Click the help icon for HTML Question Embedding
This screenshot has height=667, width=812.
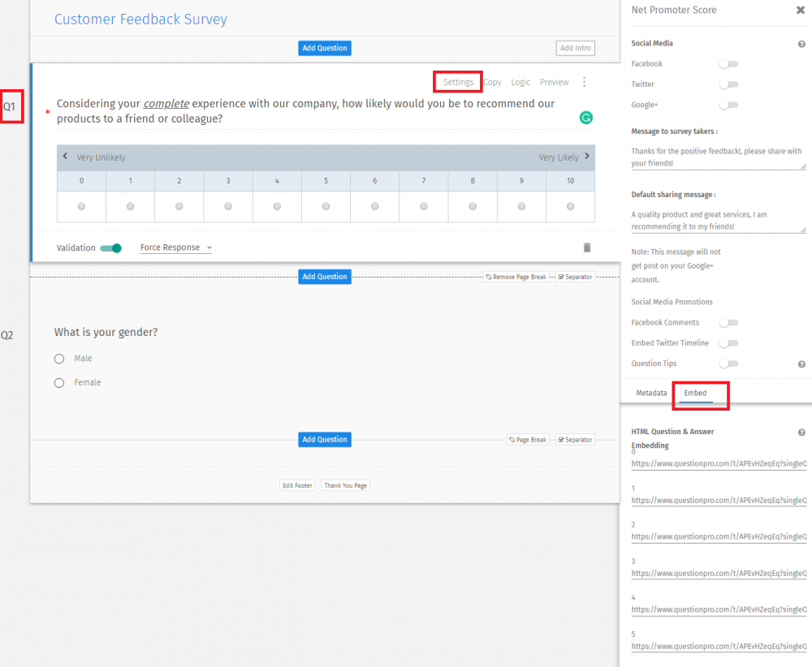point(801,432)
